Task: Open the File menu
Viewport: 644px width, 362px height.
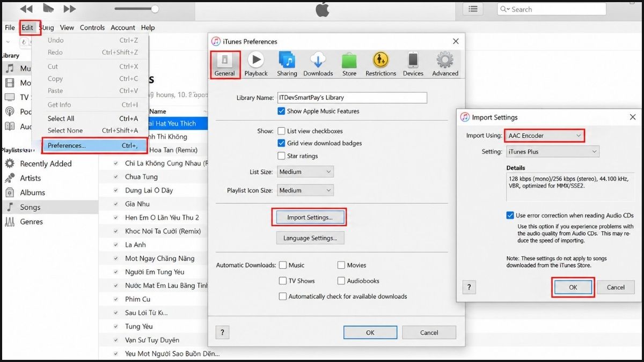Action: point(10,27)
